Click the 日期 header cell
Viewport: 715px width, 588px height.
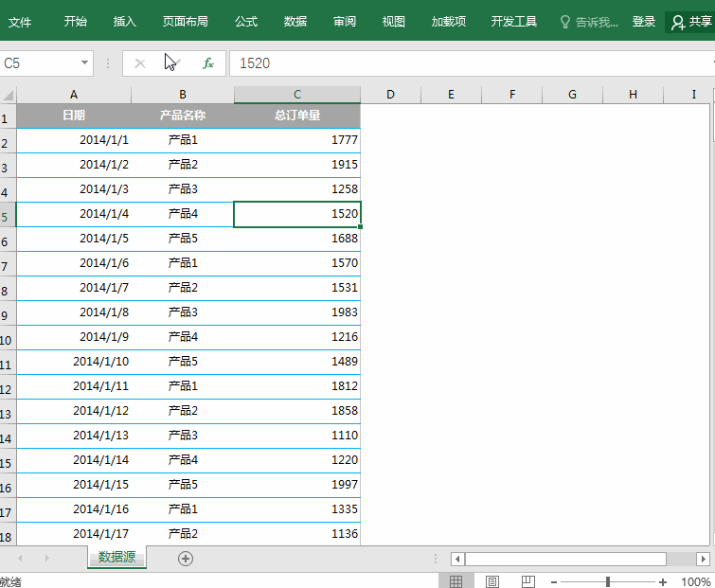click(x=74, y=116)
